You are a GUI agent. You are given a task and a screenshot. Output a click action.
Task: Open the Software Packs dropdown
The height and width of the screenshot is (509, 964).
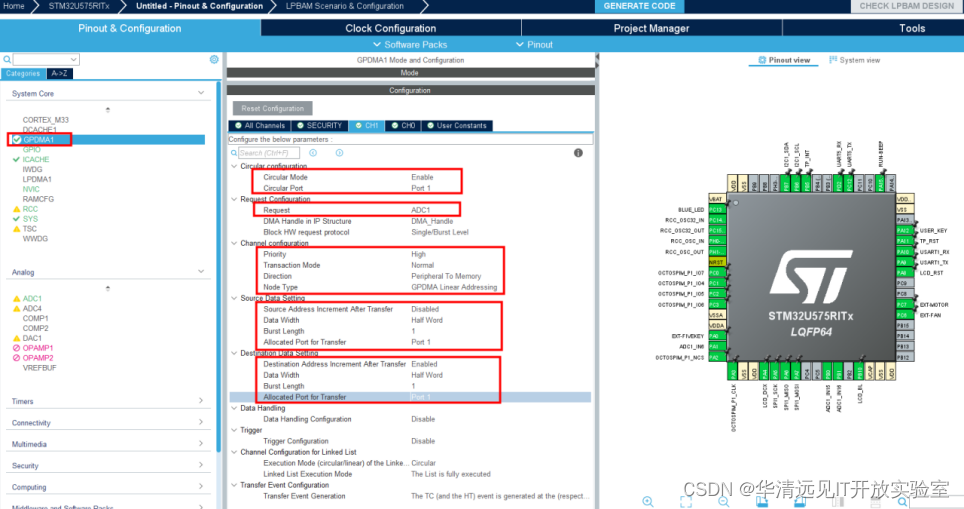(x=410, y=45)
